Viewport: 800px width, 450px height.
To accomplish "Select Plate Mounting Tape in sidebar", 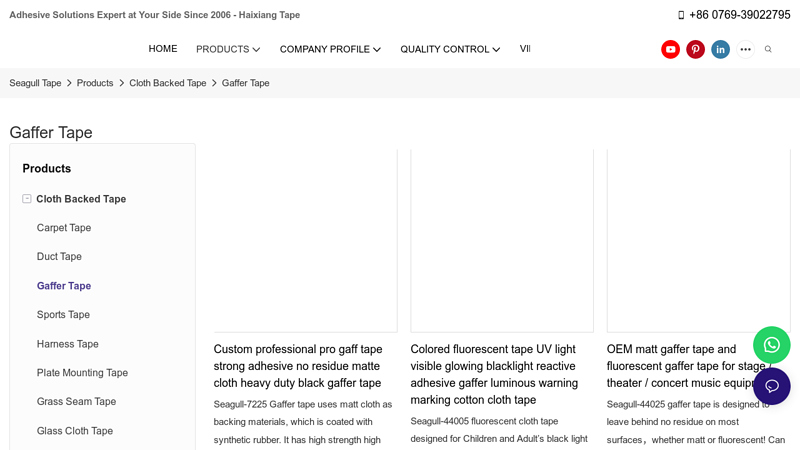I will (82, 372).
